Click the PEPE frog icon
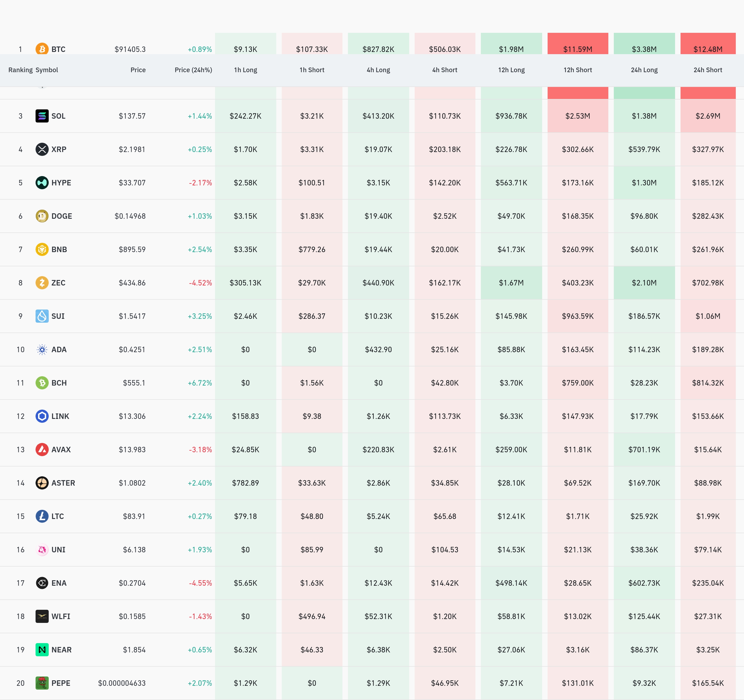The width and height of the screenshot is (744, 700). (x=42, y=683)
